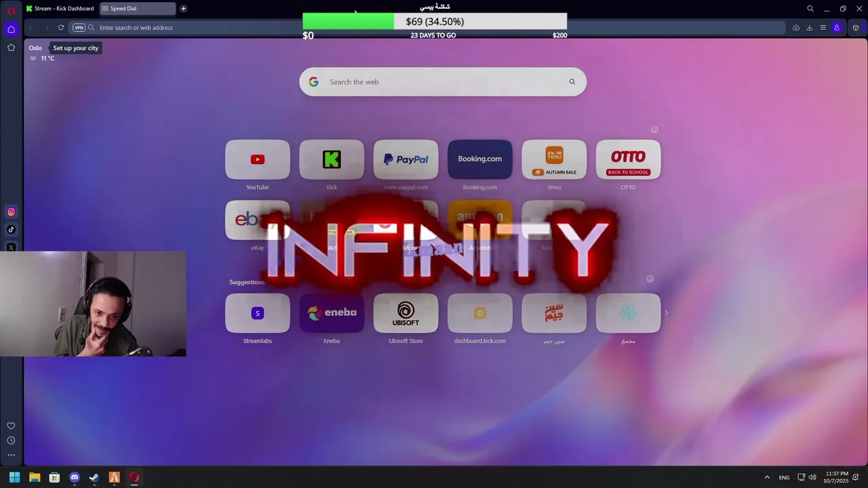Click the Search the web field
868x488 pixels.
pyautogui.click(x=443, y=82)
